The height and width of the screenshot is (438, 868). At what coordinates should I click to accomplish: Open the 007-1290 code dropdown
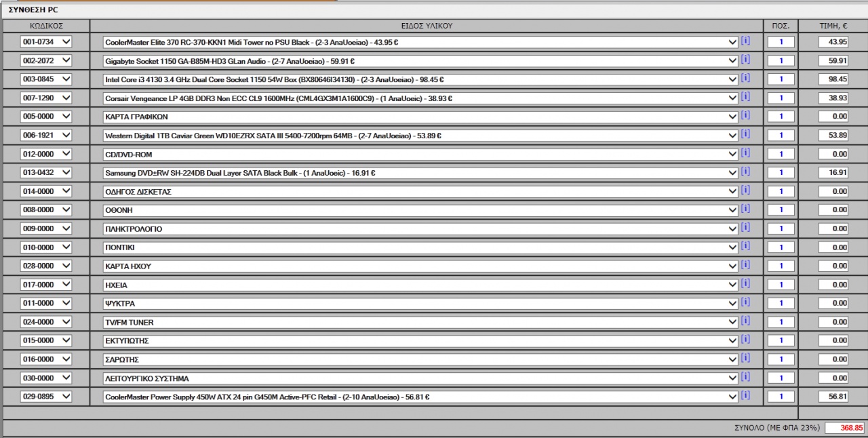(46, 98)
